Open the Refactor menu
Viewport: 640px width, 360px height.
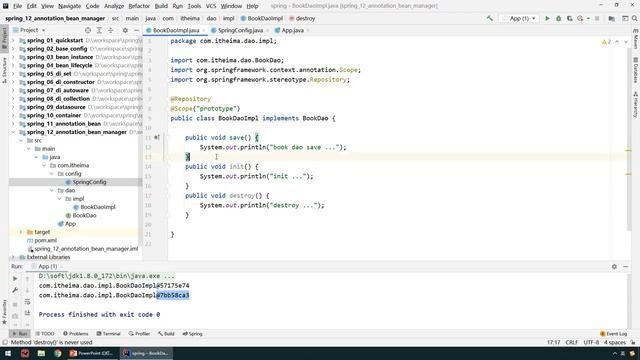[139, 6]
